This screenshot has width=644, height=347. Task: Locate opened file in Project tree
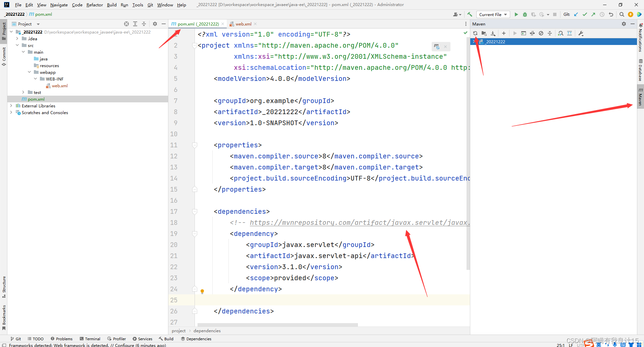click(x=126, y=24)
